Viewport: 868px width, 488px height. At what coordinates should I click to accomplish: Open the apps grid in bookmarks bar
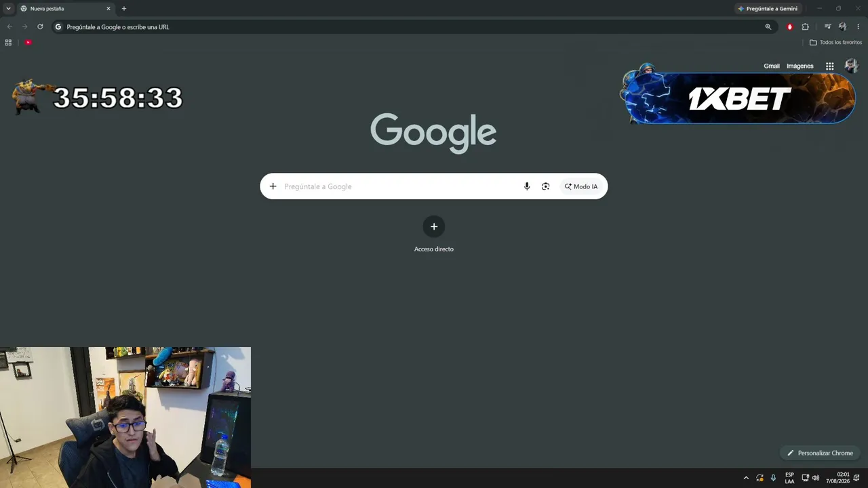(x=8, y=43)
